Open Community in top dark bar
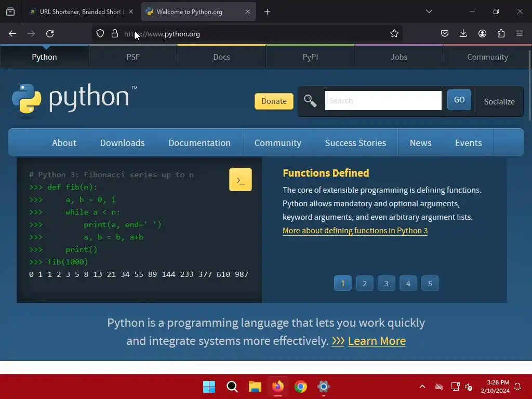 [x=487, y=57]
